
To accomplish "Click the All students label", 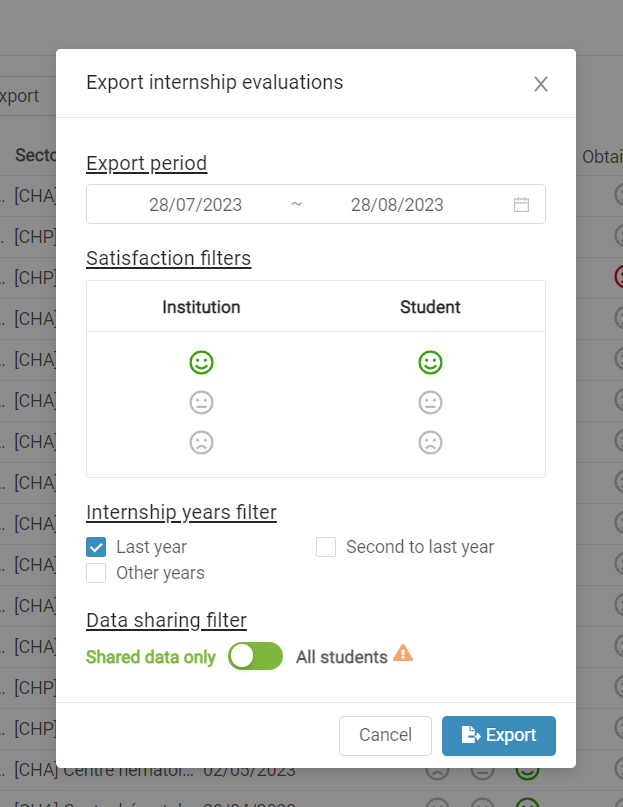I will tap(342, 657).
